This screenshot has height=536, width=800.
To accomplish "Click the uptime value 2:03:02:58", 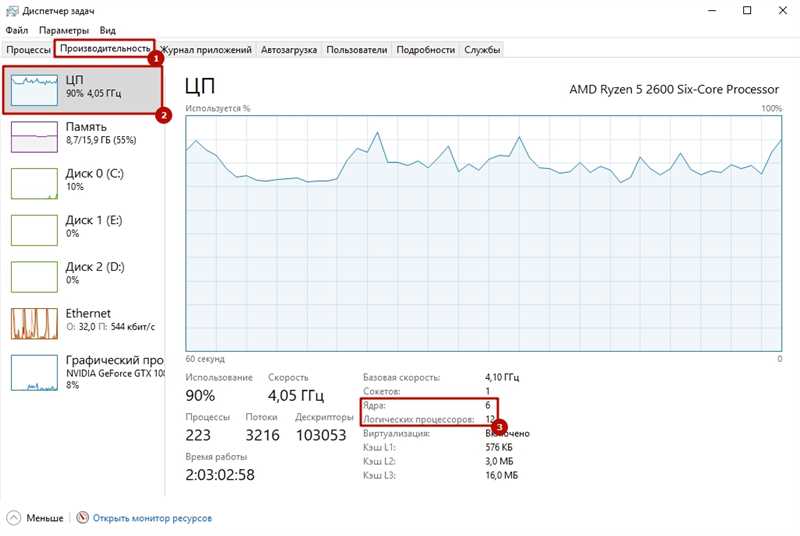I will click(x=220, y=475).
